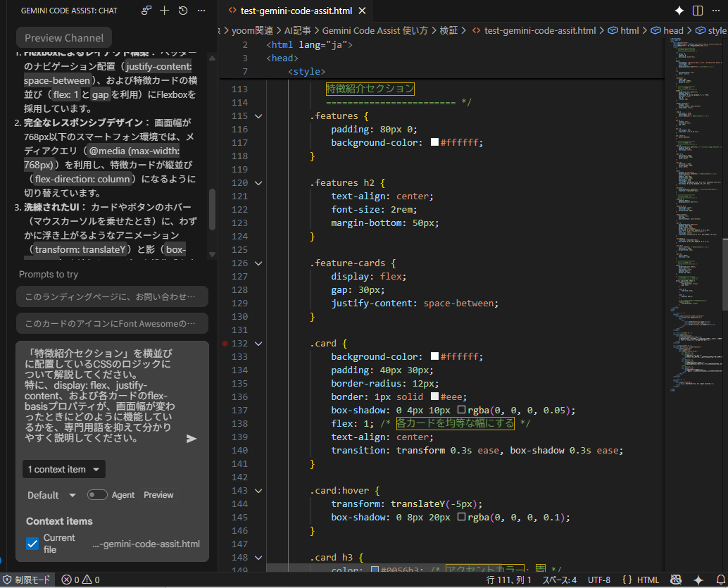728x588 pixels.
Task: Click the Gemini sparkle in status bar
Action: click(698, 580)
